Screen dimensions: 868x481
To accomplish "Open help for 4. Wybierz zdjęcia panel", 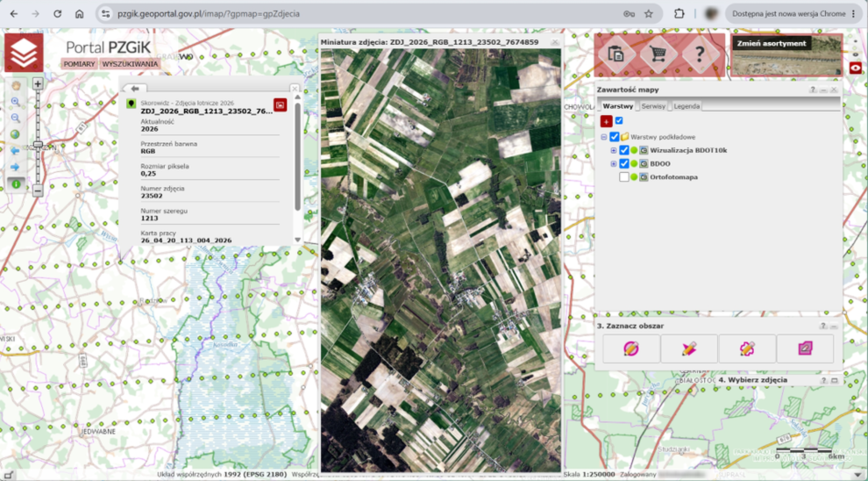I will click(824, 380).
